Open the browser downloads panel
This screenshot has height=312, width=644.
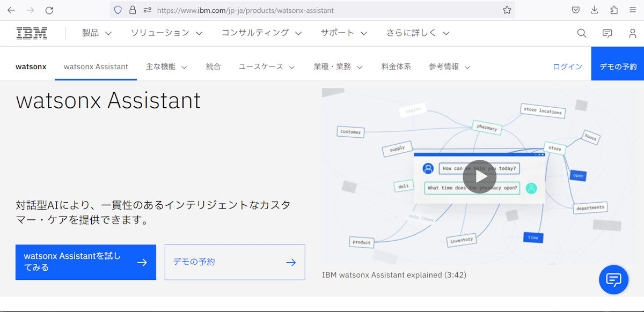595,10
